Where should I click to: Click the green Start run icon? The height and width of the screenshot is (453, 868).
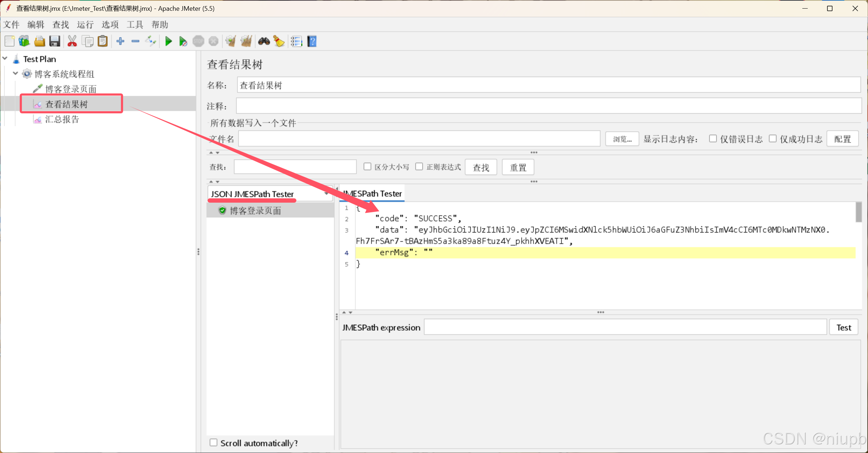point(168,41)
